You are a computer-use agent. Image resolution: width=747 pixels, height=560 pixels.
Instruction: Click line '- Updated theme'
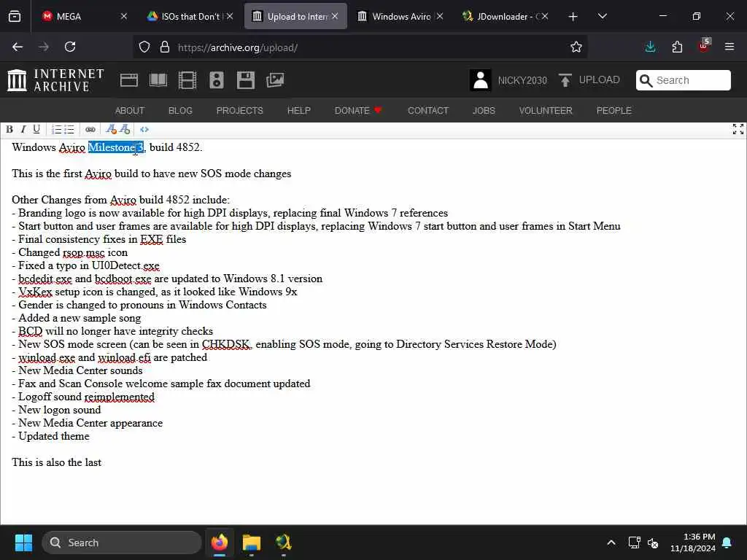[50, 436]
